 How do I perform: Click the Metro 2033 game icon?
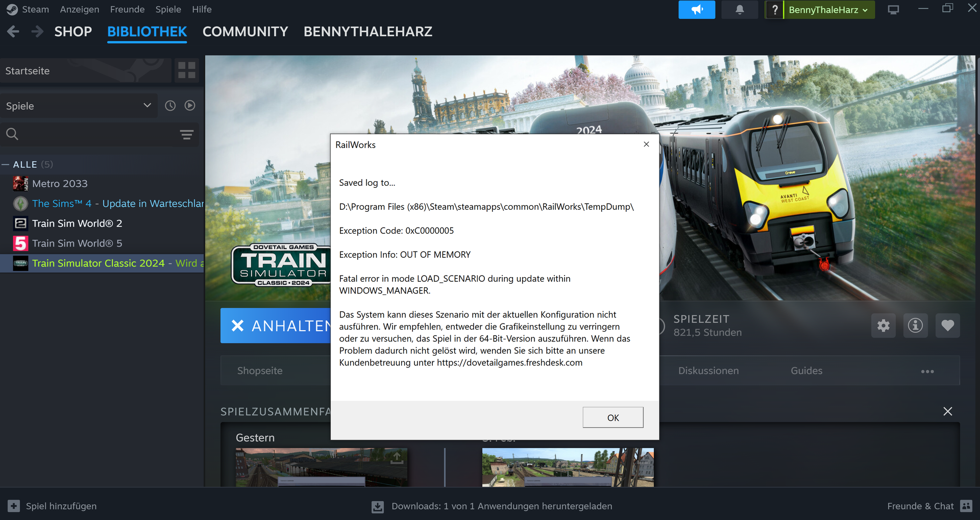pos(20,184)
